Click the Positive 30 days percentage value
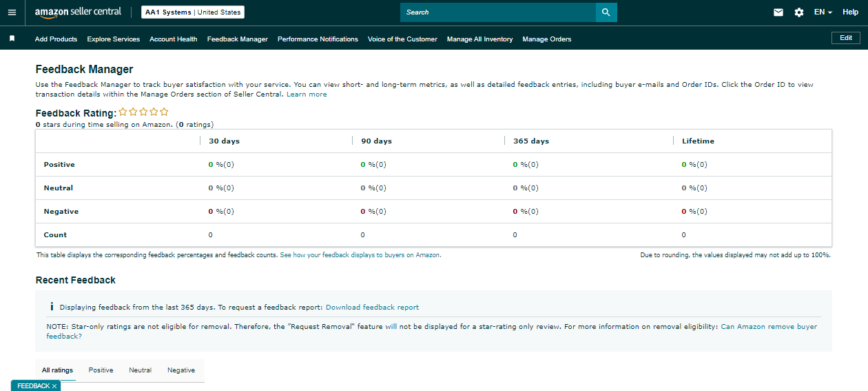The image size is (868, 391). [x=221, y=164]
